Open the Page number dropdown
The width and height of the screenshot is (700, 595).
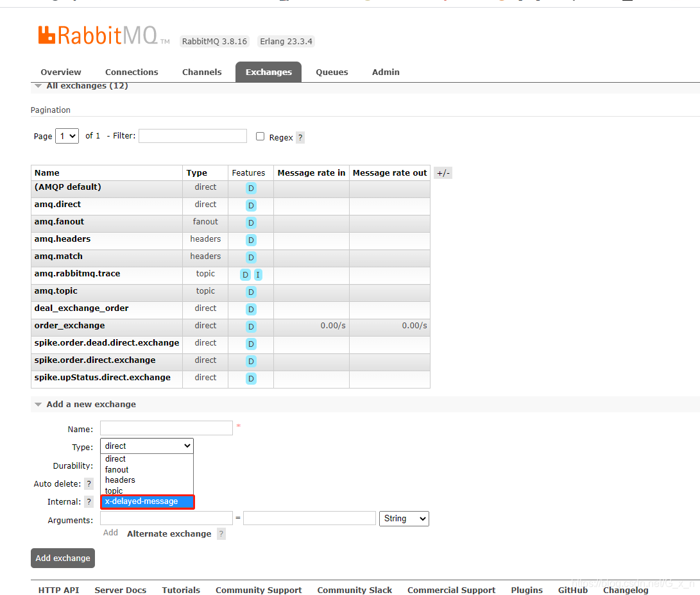point(67,136)
